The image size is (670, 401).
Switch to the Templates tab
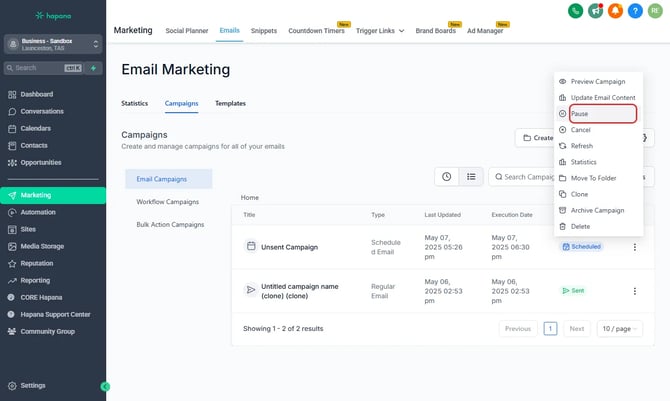click(x=230, y=103)
